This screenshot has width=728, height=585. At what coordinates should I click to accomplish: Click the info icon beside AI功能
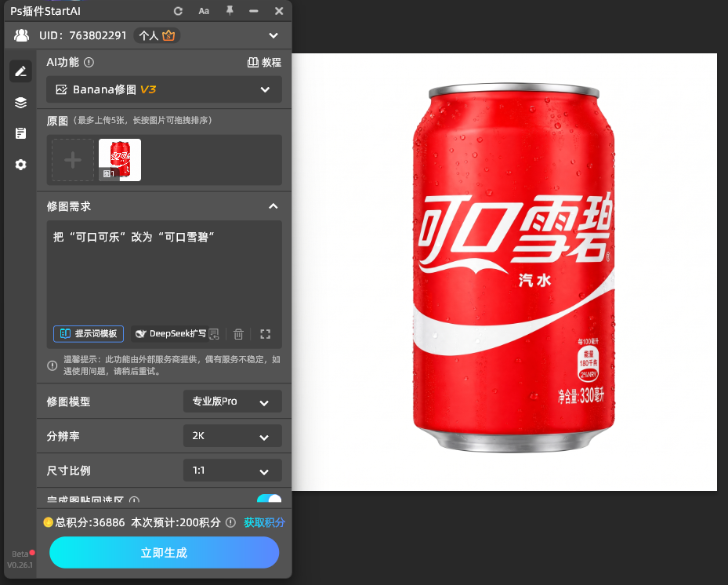click(x=89, y=62)
